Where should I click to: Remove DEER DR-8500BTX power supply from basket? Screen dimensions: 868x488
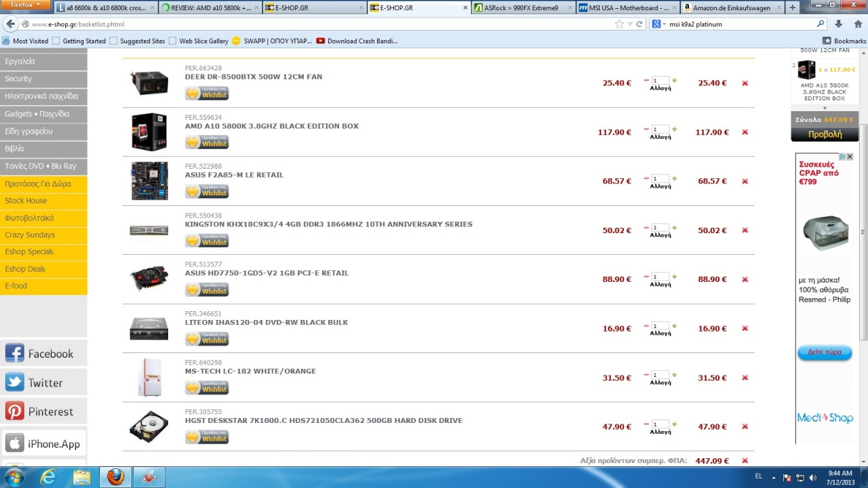[745, 83]
